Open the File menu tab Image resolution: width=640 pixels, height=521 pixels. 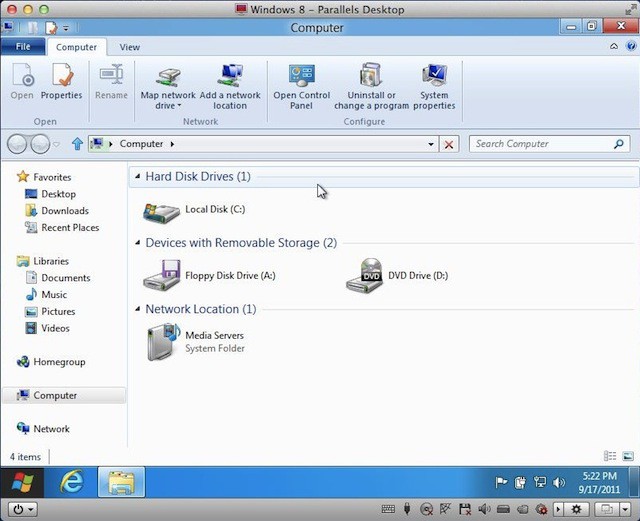click(x=22, y=47)
